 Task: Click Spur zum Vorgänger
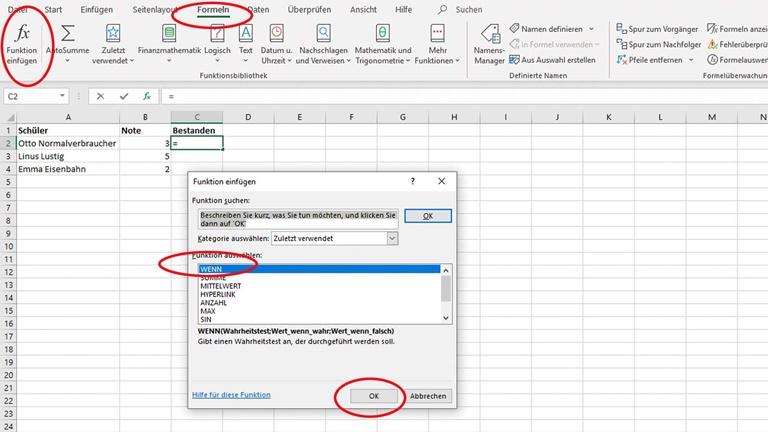pyautogui.click(x=657, y=29)
